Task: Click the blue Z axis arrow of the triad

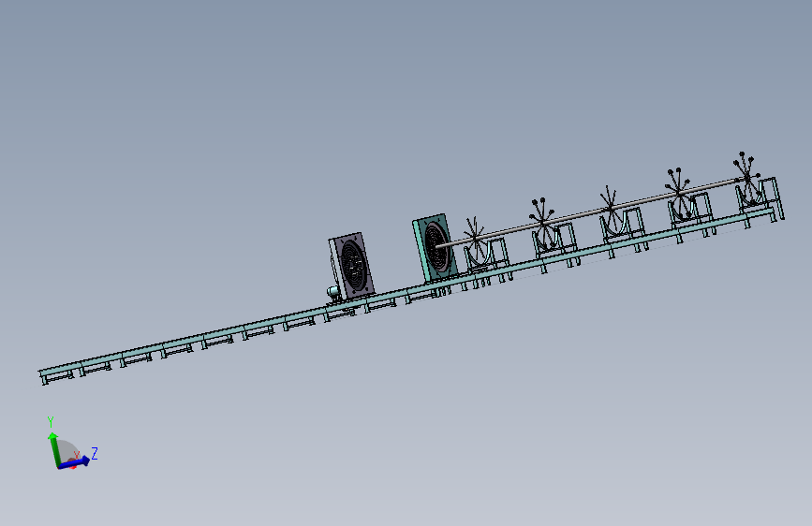Action: click(x=74, y=462)
